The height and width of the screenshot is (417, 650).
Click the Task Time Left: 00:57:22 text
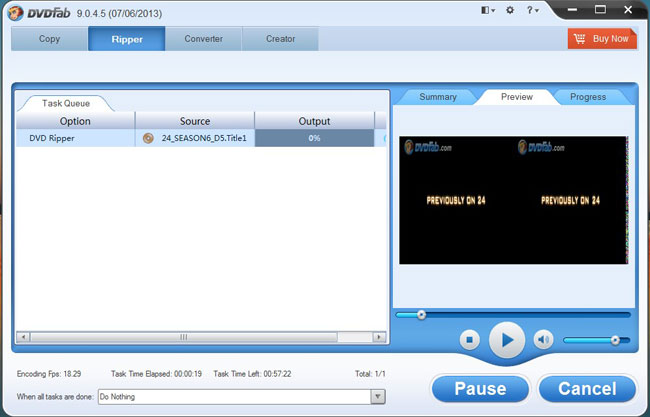(252, 374)
